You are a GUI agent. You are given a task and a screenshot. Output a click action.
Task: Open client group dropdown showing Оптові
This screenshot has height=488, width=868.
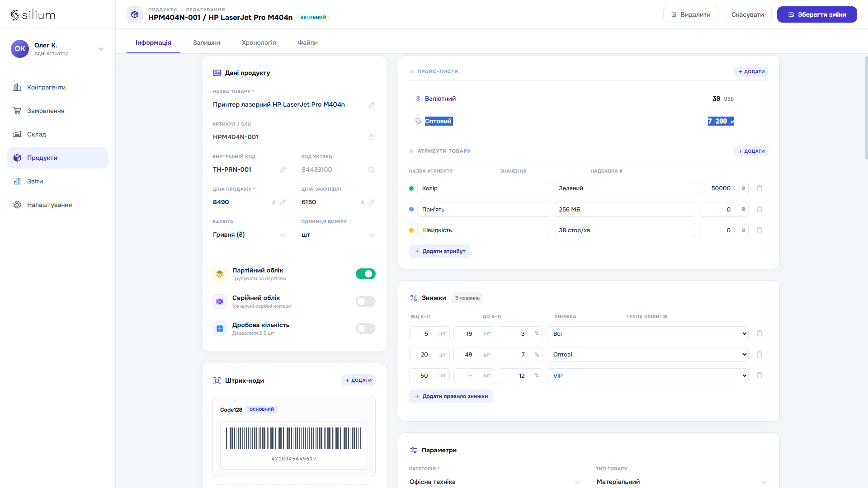[647, 355]
